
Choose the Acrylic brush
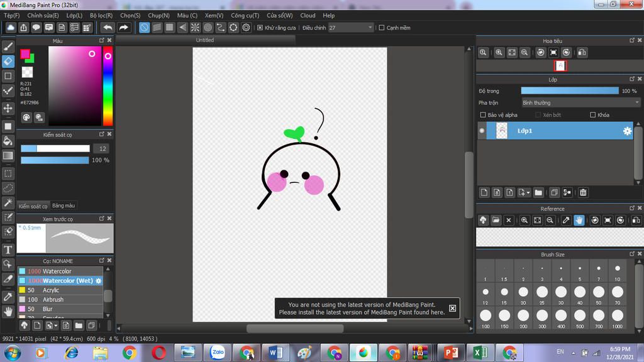pyautogui.click(x=60, y=290)
